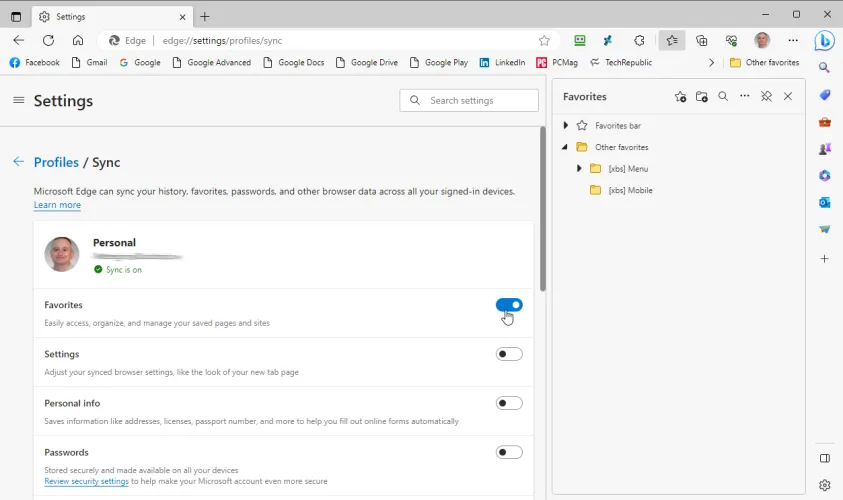Click the Learn more link
The image size is (843, 500).
tap(57, 205)
